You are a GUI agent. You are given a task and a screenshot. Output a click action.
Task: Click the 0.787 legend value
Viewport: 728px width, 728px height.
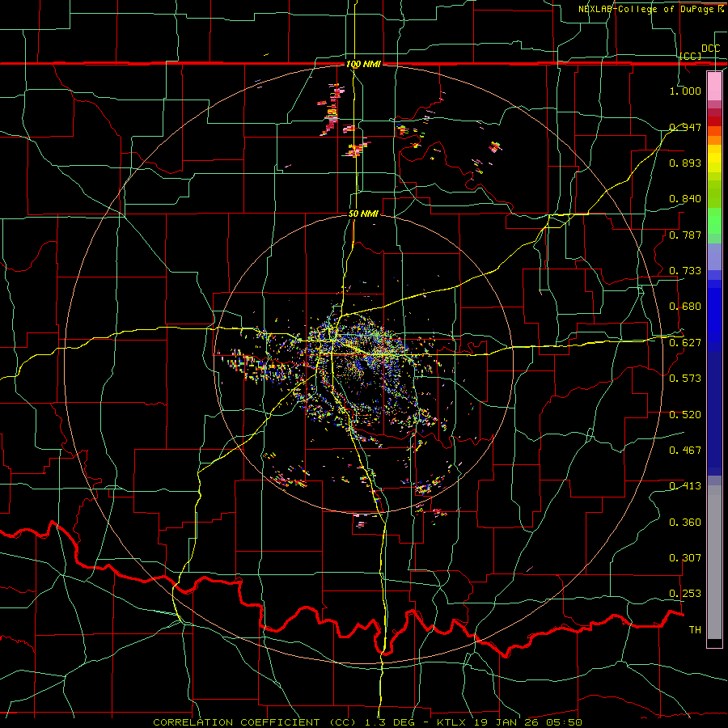pos(685,235)
